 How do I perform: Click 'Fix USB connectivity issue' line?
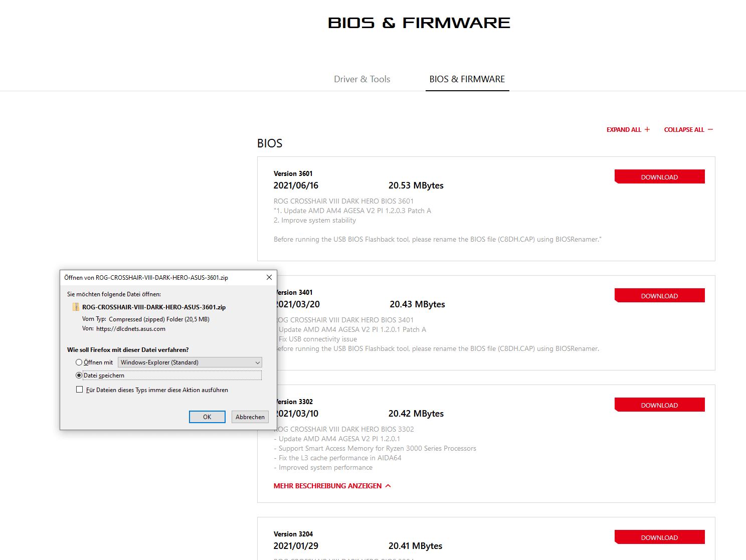pyautogui.click(x=318, y=339)
